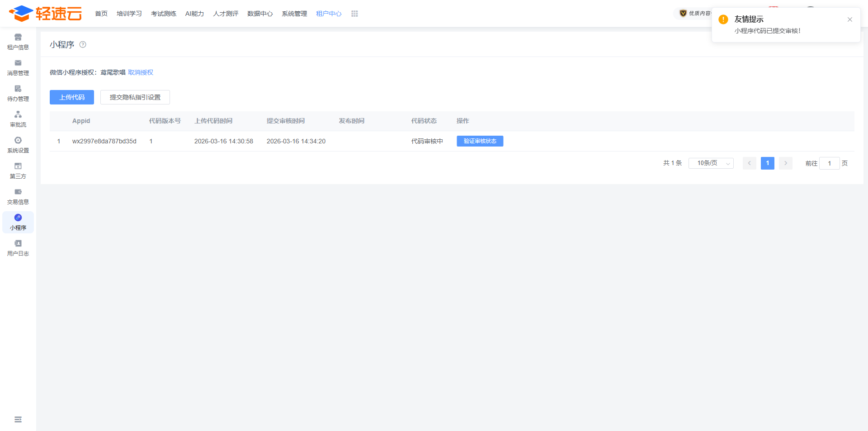Click the 取消授权 link
Image resolution: width=868 pixels, height=431 pixels.
point(141,72)
